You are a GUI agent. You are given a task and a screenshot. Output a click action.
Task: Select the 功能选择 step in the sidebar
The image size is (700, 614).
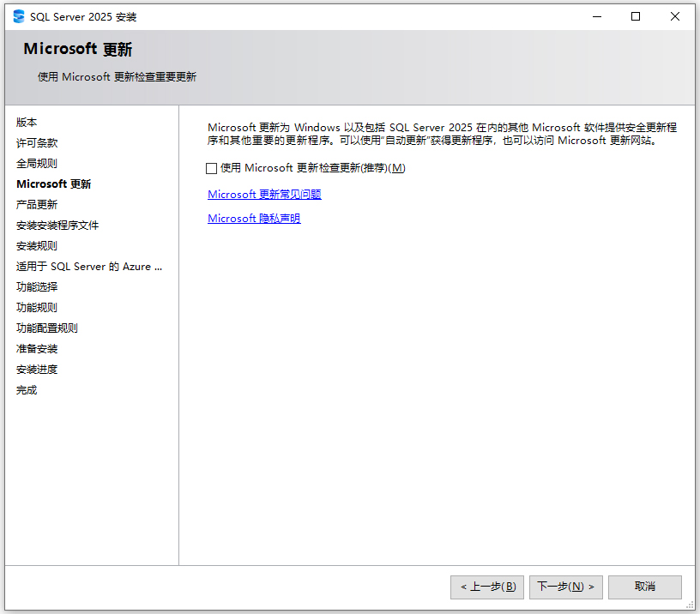[x=37, y=287]
